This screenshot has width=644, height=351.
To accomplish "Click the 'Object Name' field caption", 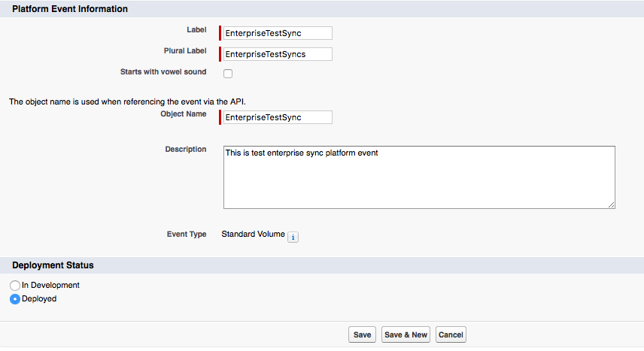I will click(183, 114).
